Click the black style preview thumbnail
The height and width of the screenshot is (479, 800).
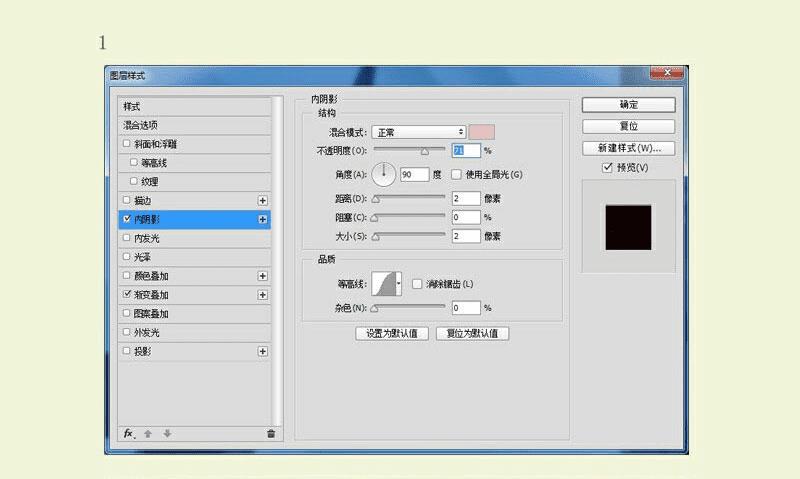628,228
